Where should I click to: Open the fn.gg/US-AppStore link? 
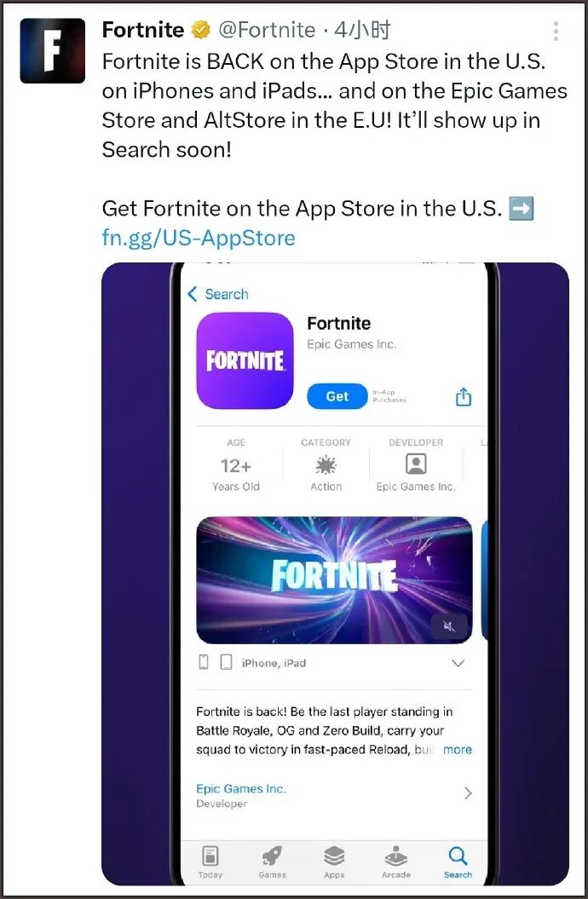point(199,238)
